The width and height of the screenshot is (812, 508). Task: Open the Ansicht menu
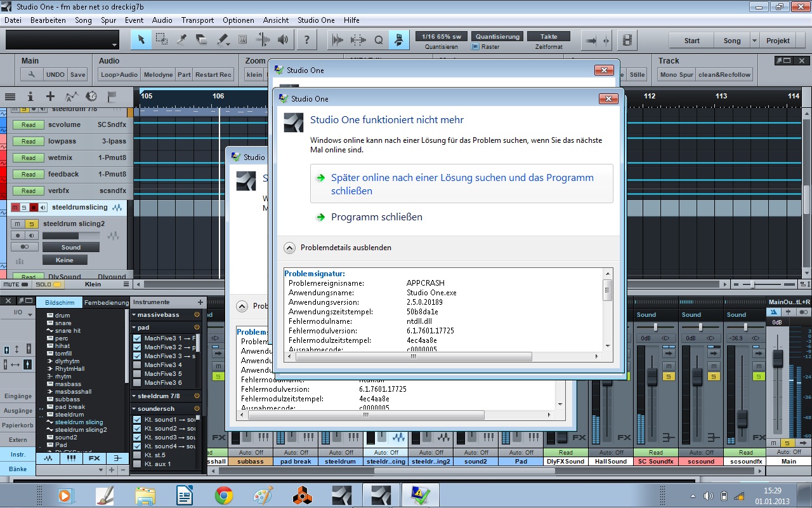[276, 20]
